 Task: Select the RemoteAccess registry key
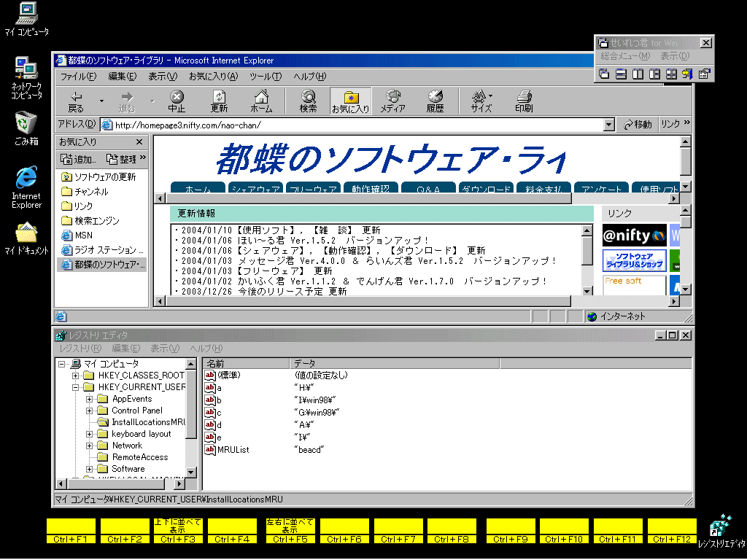pyautogui.click(x=139, y=457)
